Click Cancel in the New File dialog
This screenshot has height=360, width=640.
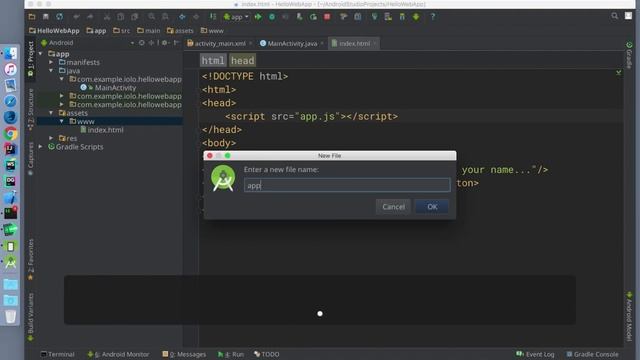click(x=393, y=207)
